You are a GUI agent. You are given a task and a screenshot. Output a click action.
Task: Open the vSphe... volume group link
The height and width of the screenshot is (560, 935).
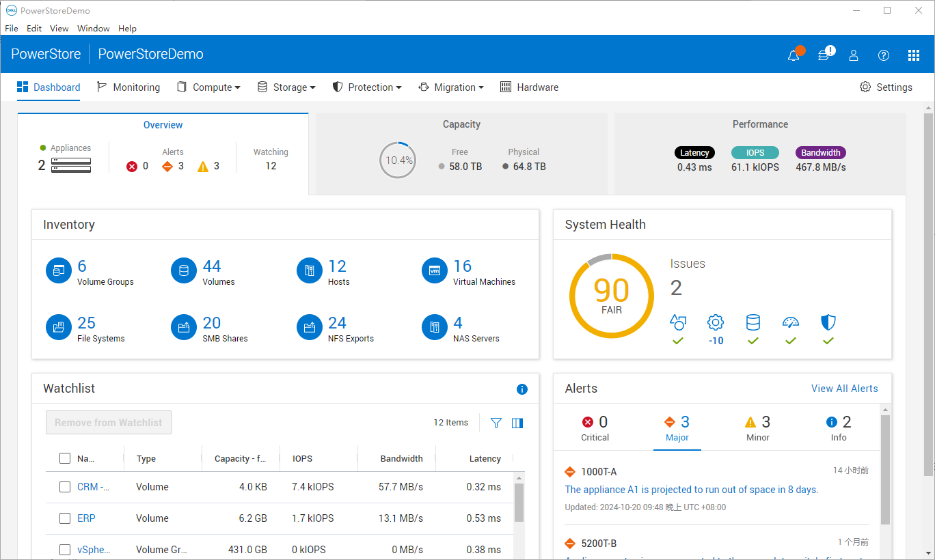point(94,550)
